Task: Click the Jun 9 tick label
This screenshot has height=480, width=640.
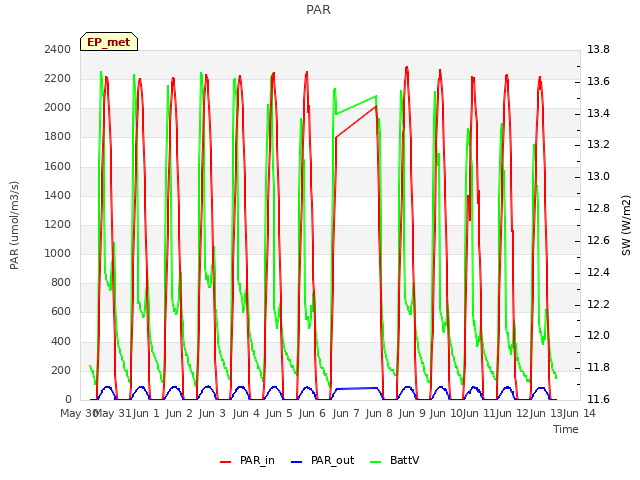Action: click(413, 413)
